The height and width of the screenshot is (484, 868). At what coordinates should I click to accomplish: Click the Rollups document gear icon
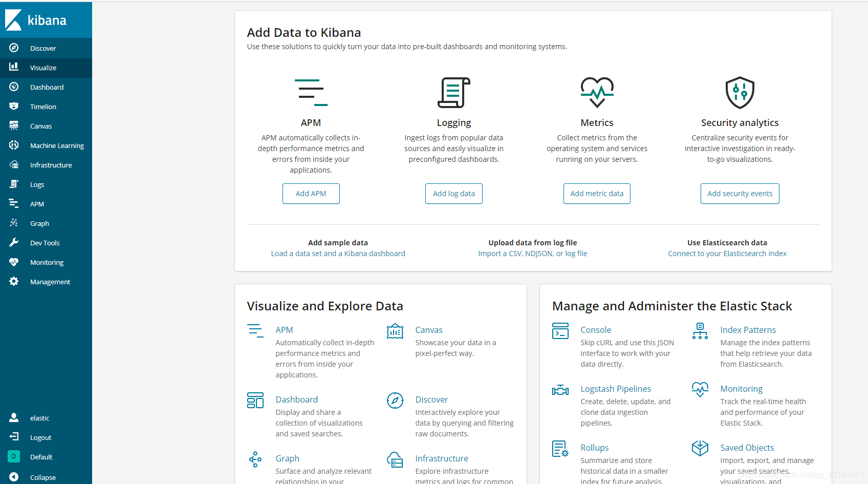pos(560,449)
